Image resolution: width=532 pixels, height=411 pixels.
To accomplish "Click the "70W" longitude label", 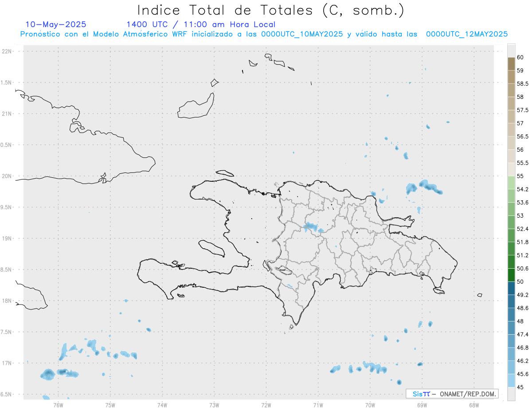I will pos(370,405).
